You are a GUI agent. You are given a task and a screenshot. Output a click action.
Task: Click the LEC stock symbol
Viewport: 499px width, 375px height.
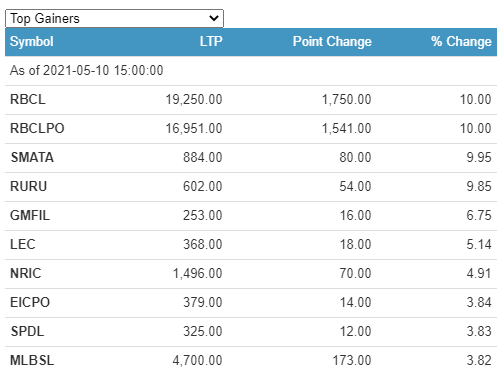coord(23,244)
